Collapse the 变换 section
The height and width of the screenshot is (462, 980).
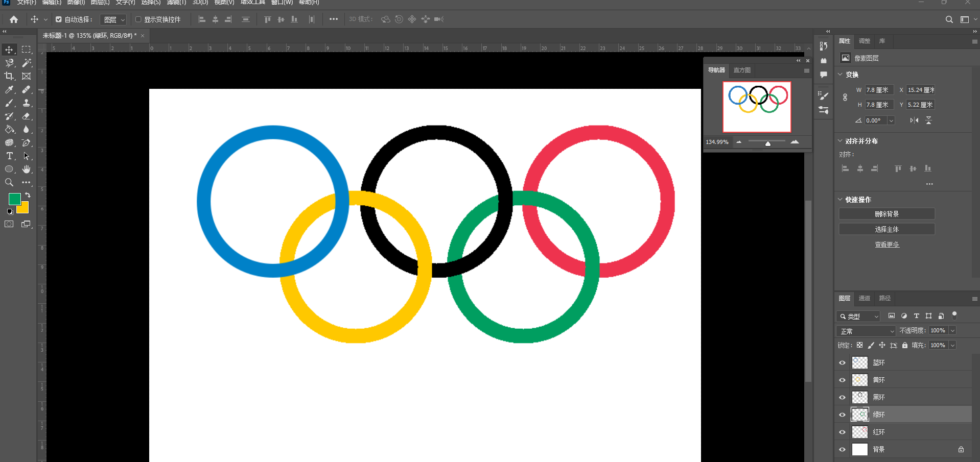[x=840, y=74]
